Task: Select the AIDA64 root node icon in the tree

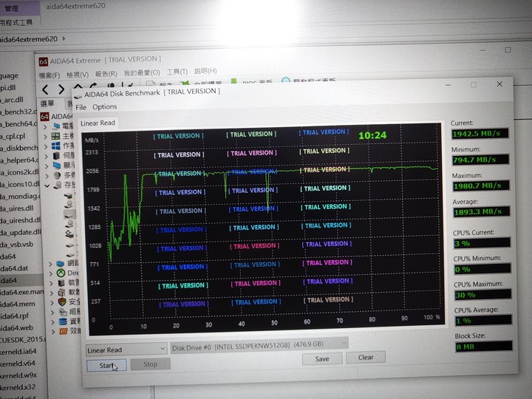Action: pyautogui.click(x=44, y=117)
